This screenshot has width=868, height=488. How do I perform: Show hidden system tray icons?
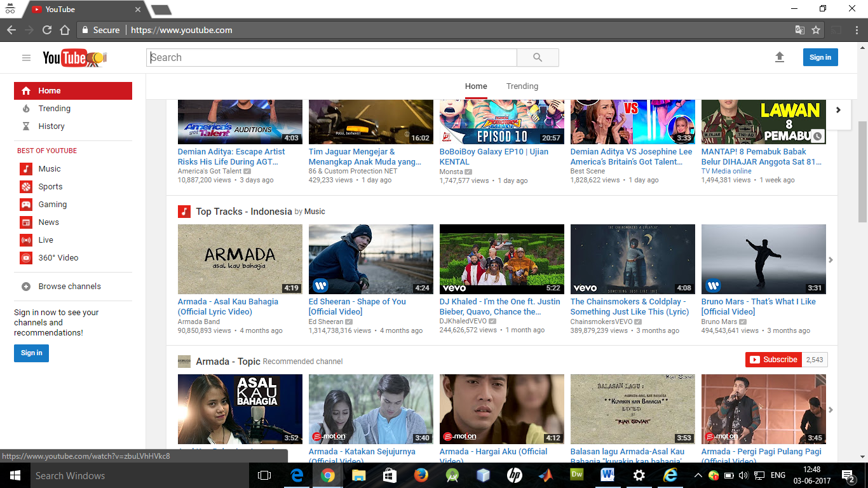point(698,475)
